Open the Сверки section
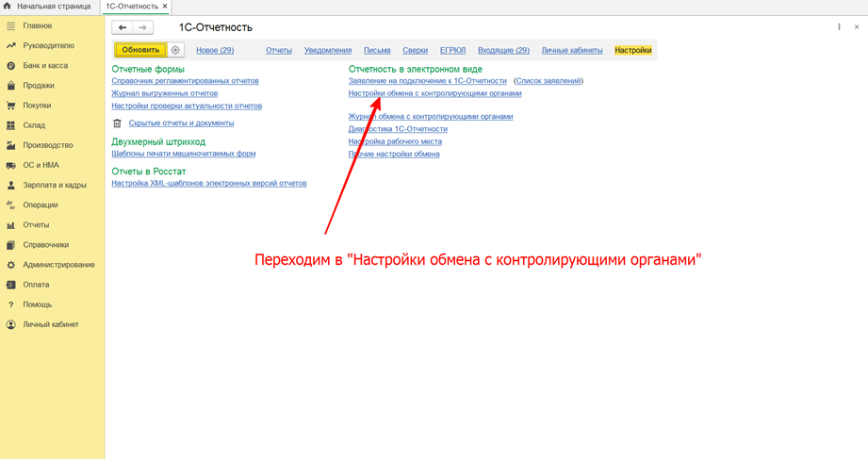The image size is (868, 459). (416, 50)
